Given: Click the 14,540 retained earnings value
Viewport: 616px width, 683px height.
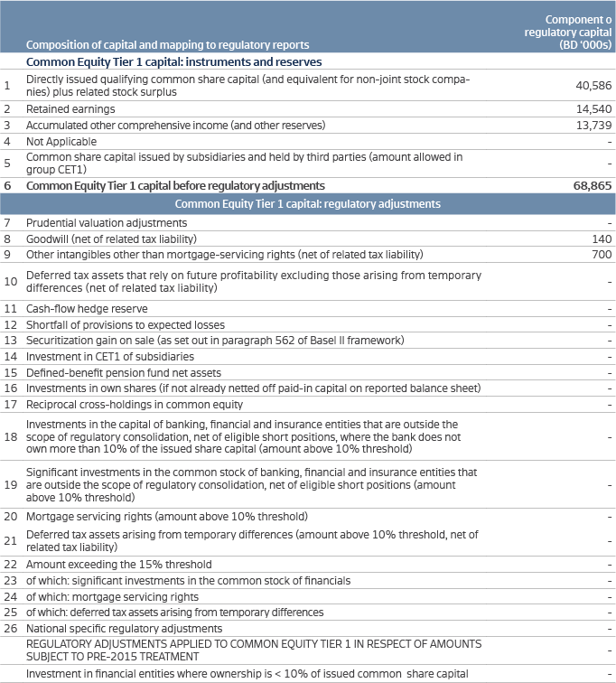Looking at the screenshot, I should click(x=593, y=108).
